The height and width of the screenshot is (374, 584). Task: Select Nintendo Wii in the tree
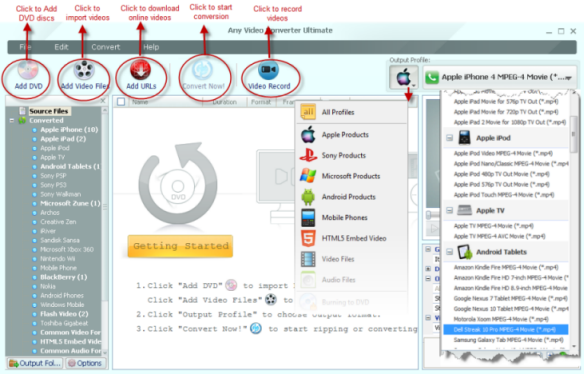(x=57, y=259)
